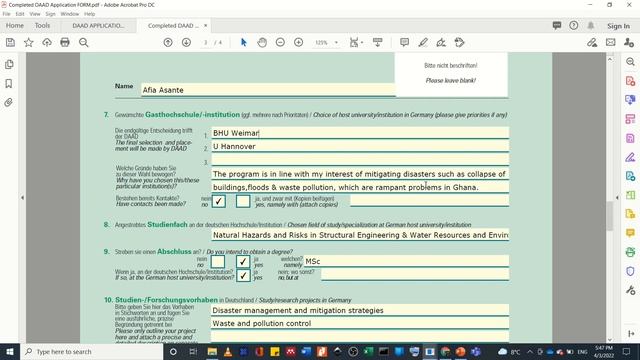Click the Natural Hazards field of study field
640x360 pixels.
(x=360, y=235)
